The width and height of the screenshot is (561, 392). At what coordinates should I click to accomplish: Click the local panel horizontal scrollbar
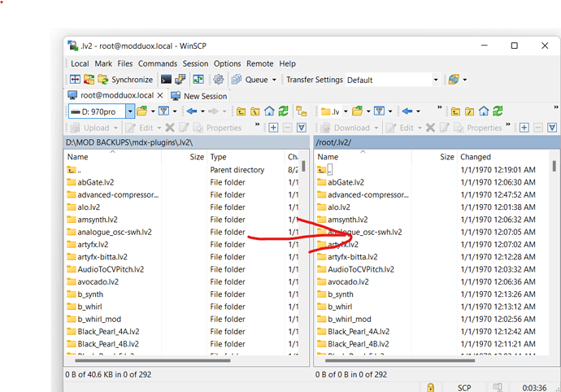[153, 360]
